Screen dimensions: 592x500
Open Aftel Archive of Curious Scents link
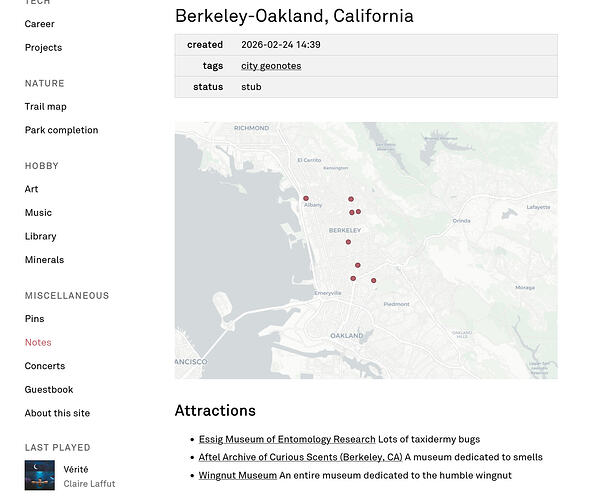click(301, 457)
